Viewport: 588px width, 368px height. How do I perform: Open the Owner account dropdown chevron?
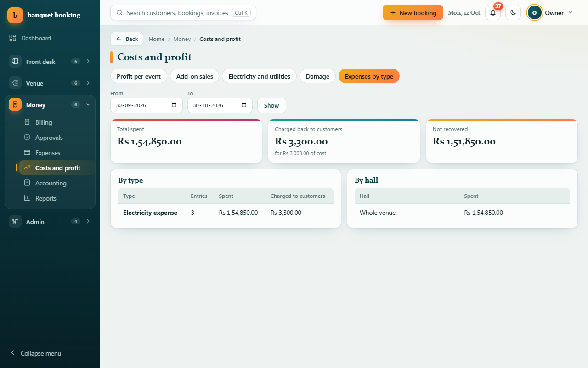(x=571, y=12)
